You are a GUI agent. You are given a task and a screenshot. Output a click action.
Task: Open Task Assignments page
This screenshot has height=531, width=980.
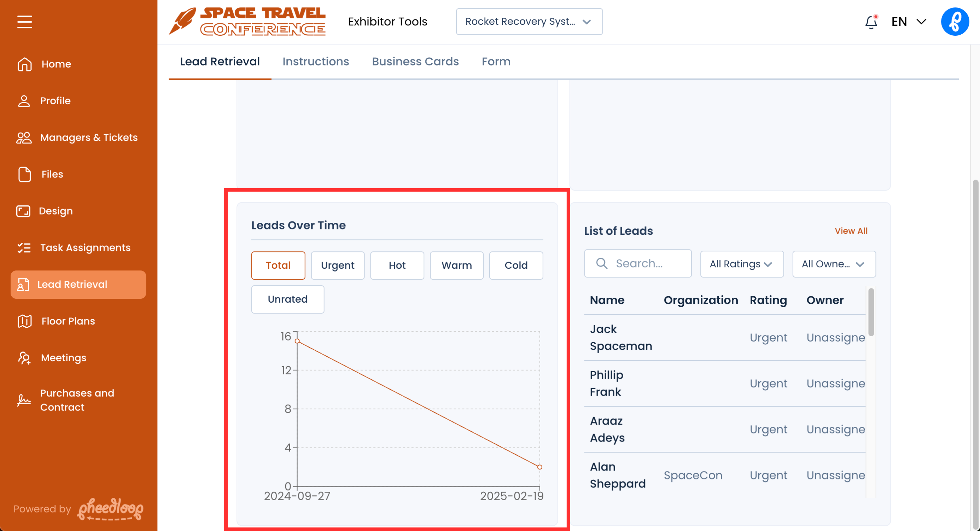[85, 248]
